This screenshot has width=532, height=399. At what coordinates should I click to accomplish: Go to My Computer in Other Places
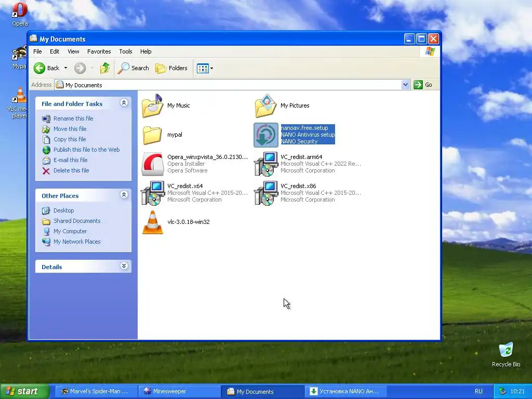(x=70, y=231)
